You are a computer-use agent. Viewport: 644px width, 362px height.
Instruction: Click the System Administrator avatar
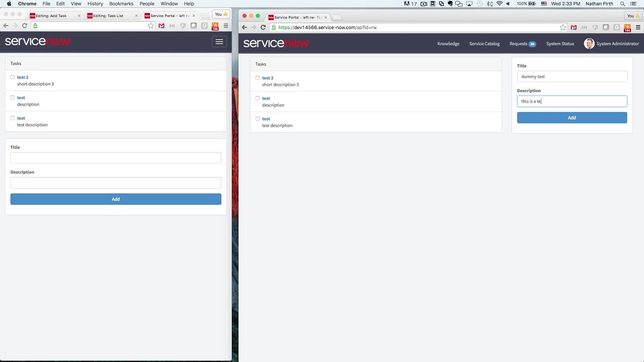tap(589, 44)
